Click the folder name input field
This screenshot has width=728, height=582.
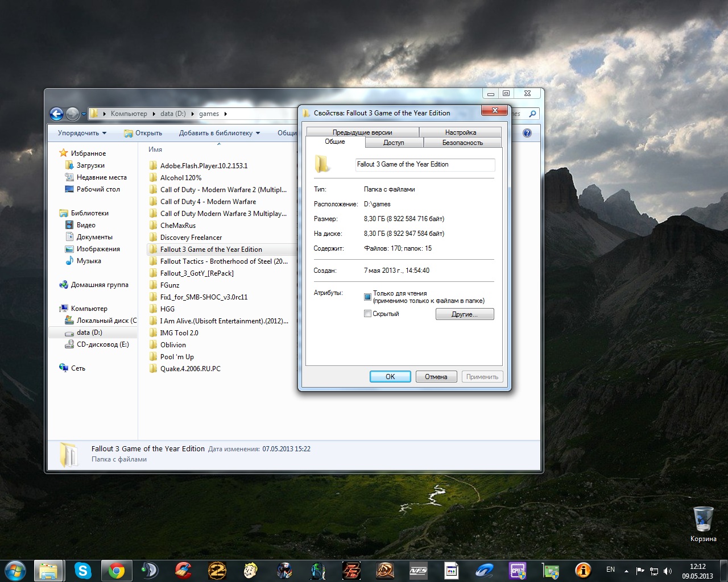[424, 164]
